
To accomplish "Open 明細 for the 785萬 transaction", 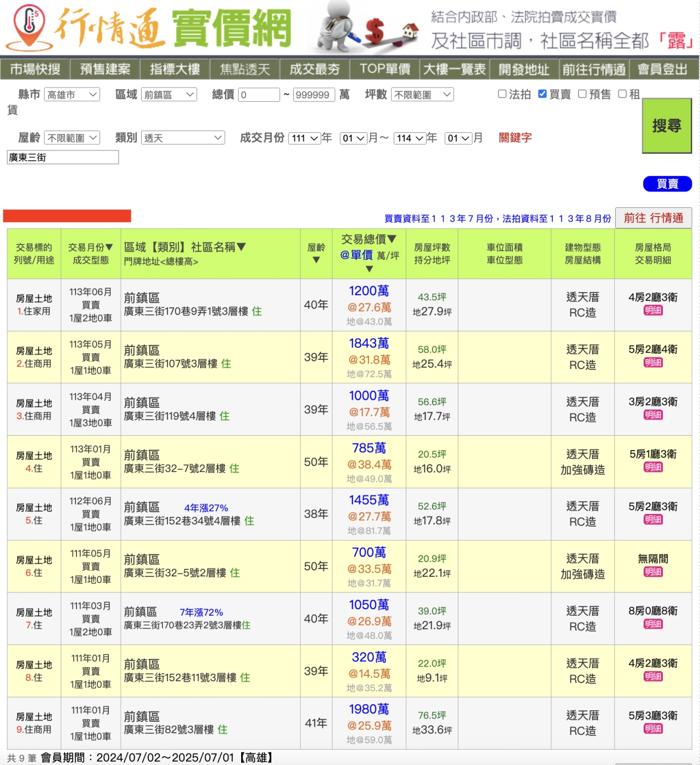I will (x=653, y=467).
